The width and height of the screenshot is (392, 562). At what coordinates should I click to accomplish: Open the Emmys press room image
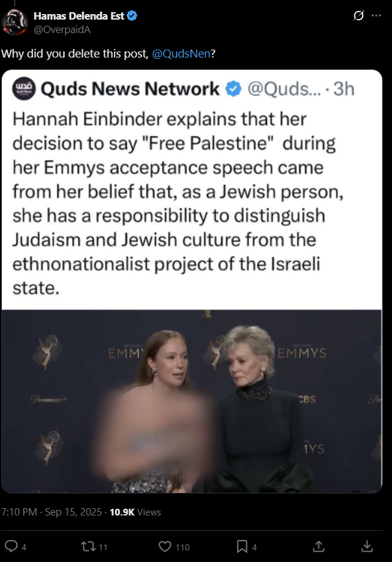[x=192, y=401]
